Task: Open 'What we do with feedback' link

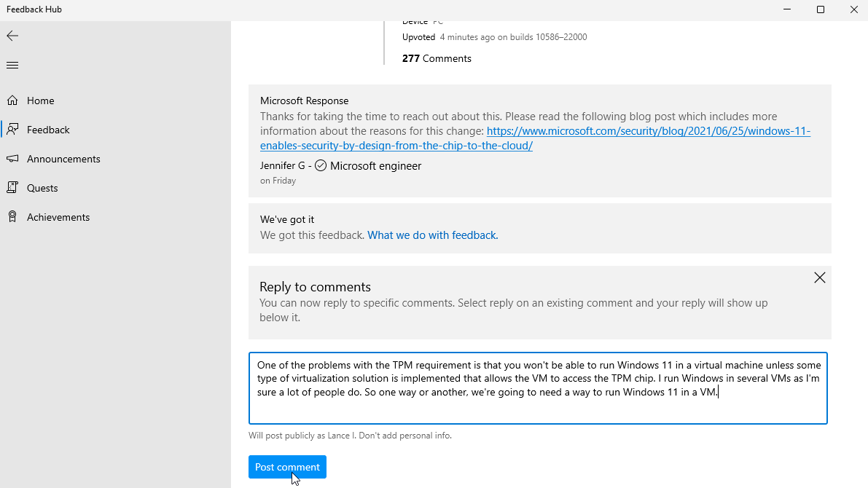Action: [433, 235]
